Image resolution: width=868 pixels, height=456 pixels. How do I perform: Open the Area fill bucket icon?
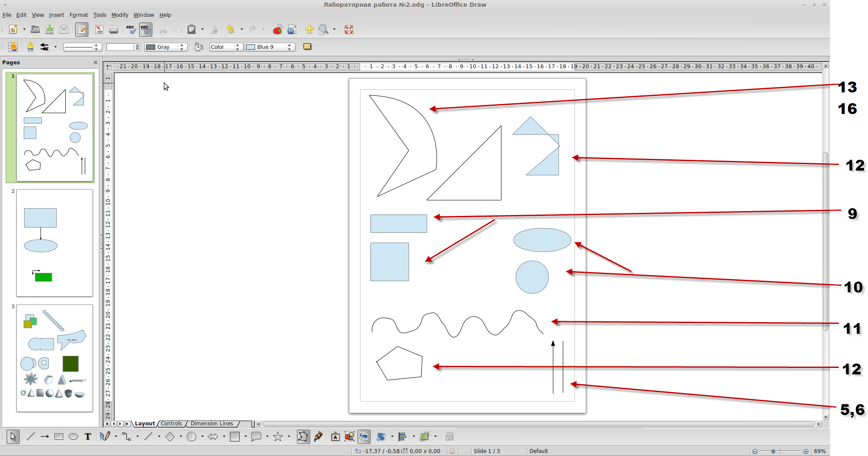click(x=198, y=47)
